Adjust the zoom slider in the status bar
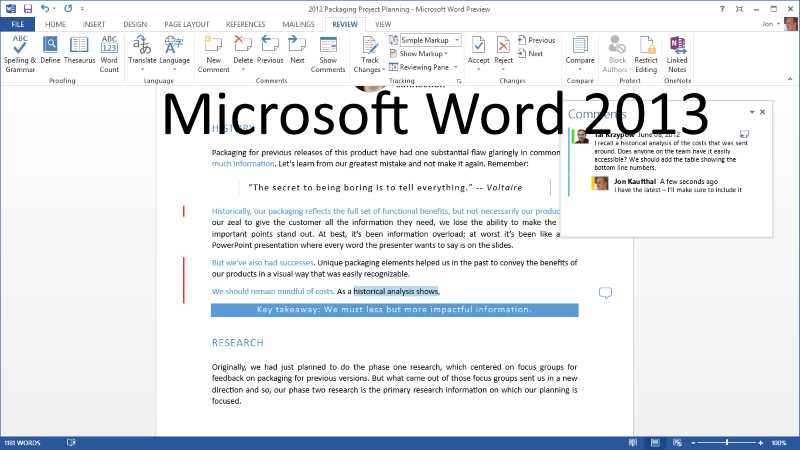800x450 pixels. [x=726, y=441]
